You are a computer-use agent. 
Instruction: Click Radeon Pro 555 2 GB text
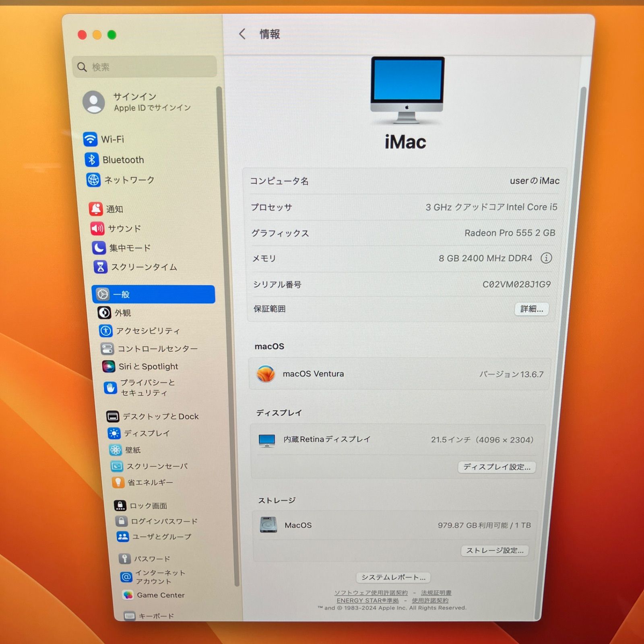pyautogui.click(x=510, y=233)
